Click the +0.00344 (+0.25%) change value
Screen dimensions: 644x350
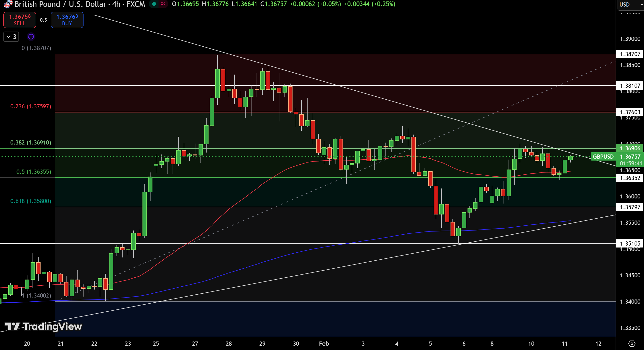[x=369, y=4]
